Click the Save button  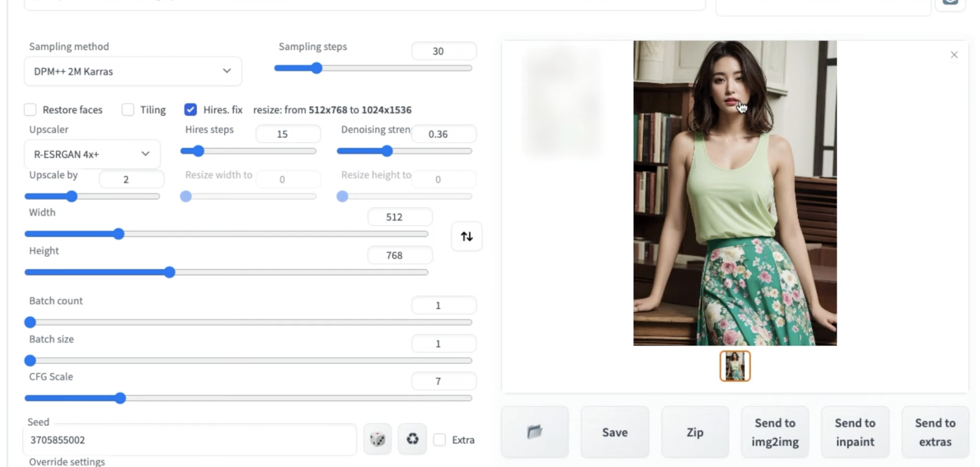(615, 432)
